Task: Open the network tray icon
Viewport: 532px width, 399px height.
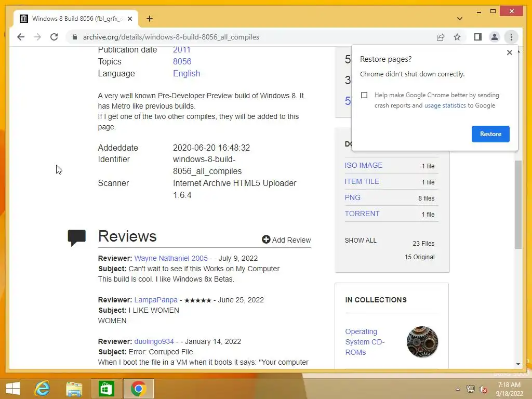Action: pyautogui.click(x=470, y=389)
